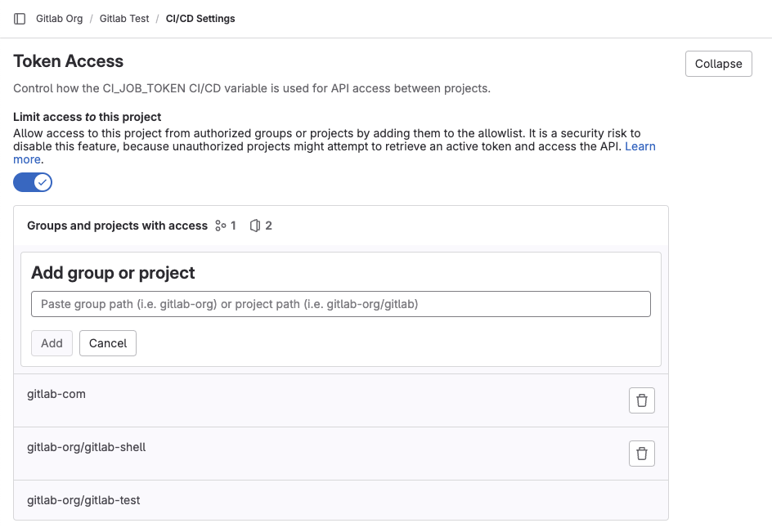Disable the limit access toggle switch
The image size is (772, 532).
pyautogui.click(x=33, y=181)
